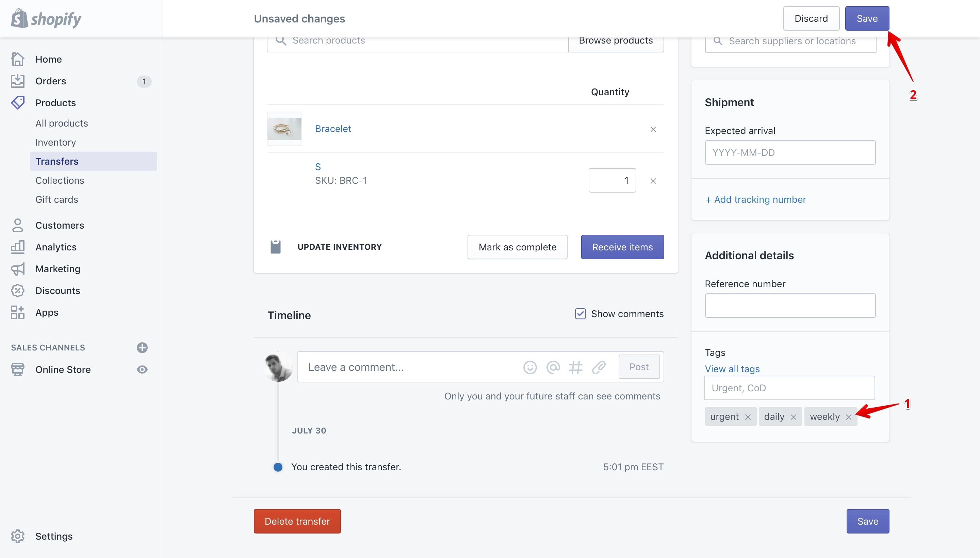
Task: Attach a file to the comment
Action: 599,367
